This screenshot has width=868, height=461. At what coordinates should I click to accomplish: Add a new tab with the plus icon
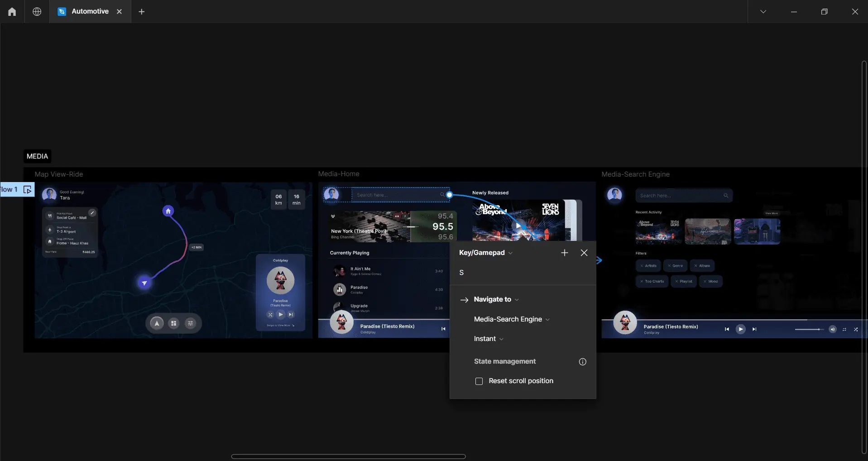tap(142, 12)
